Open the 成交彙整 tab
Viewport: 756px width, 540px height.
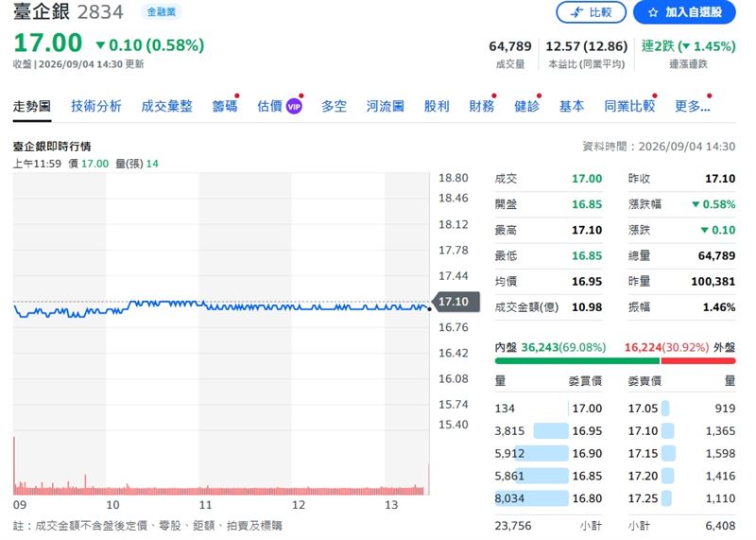tap(167, 106)
